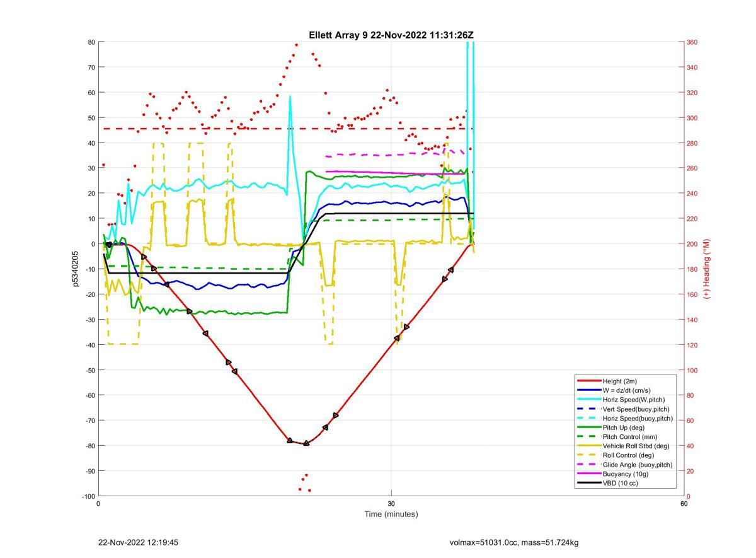
Task: Click the right axis tick label '360'
Action: point(692,42)
